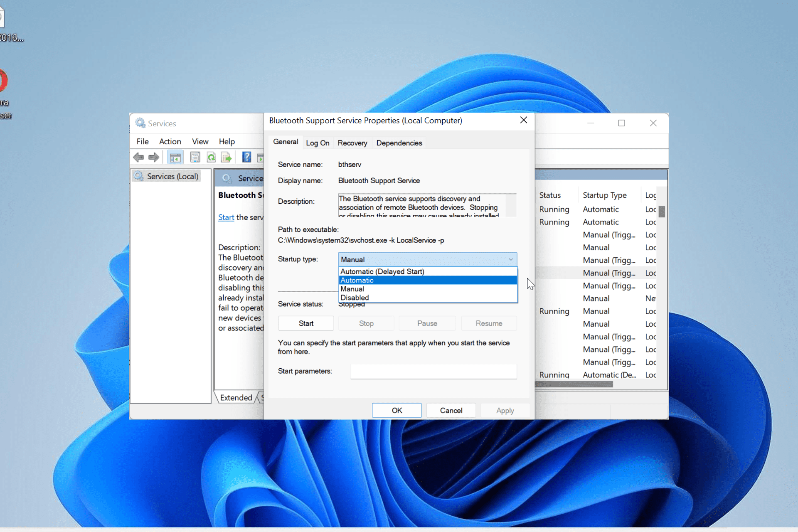Screen dimensions: 798x532
Task: Click the Start the service link
Action: tap(226, 217)
